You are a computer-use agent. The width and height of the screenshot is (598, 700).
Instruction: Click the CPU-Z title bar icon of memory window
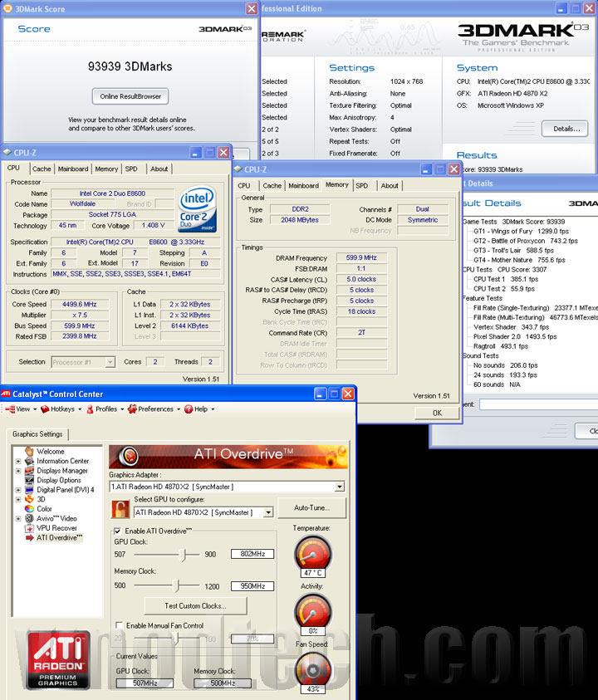click(238, 169)
